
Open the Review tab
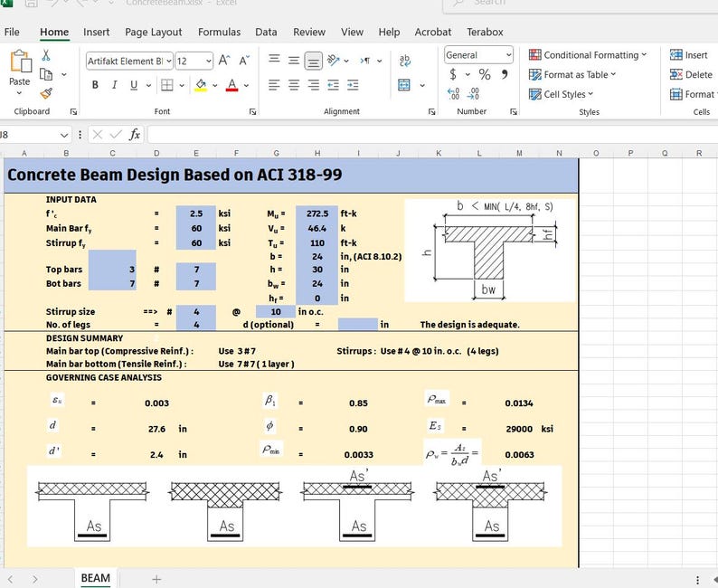click(309, 32)
